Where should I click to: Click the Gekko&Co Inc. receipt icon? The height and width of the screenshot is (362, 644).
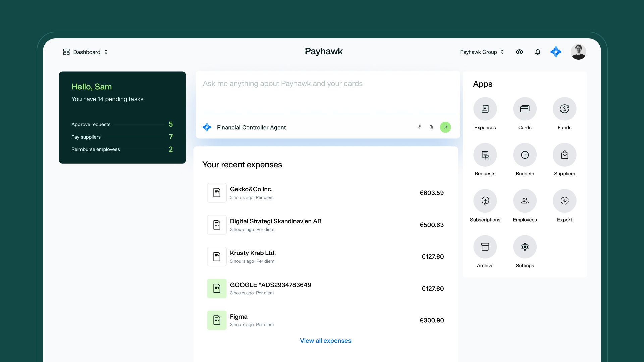tap(217, 193)
